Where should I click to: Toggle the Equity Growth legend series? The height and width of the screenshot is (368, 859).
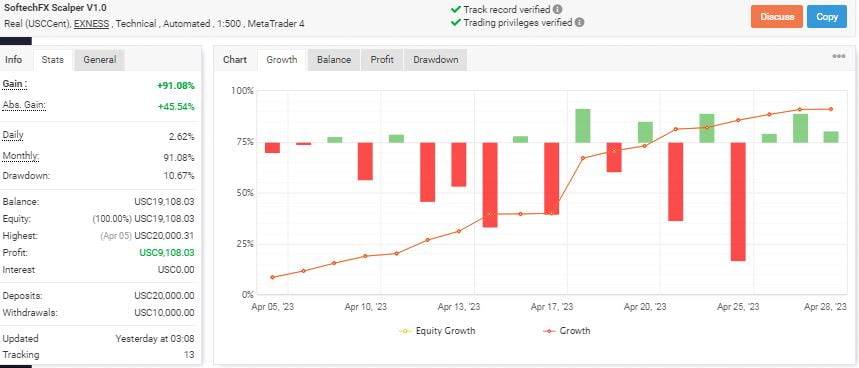[438, 331]
